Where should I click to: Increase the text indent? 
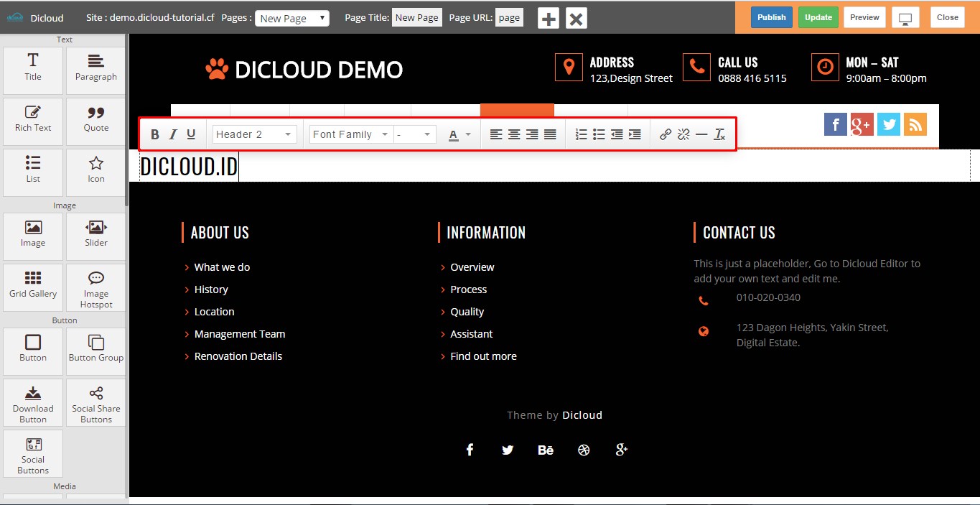pyautogui.click(x=635, y=134)
